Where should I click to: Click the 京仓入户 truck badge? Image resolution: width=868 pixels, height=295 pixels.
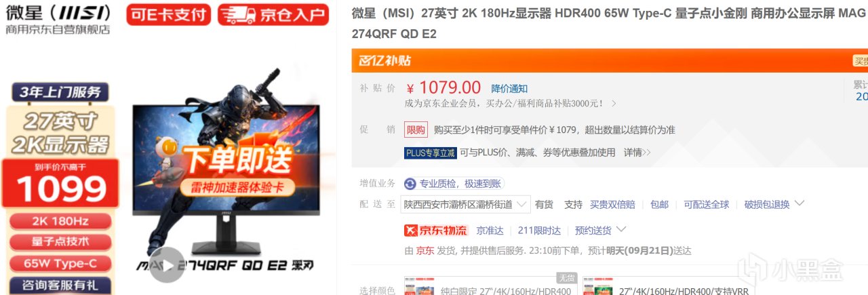click(x=273, y=14)
